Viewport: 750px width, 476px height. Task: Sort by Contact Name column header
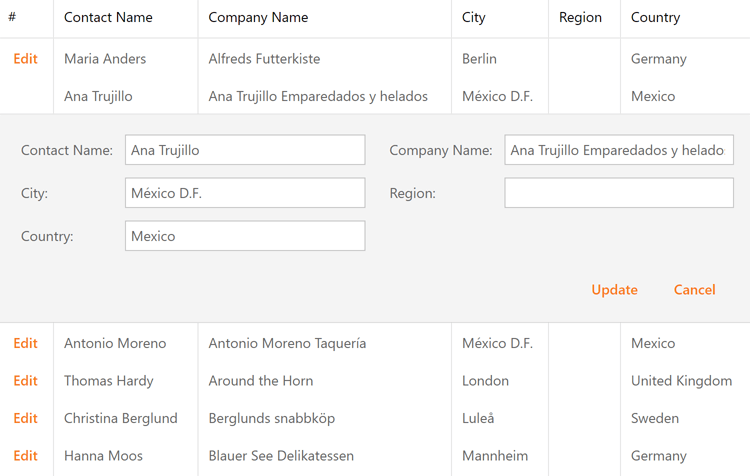108,17
